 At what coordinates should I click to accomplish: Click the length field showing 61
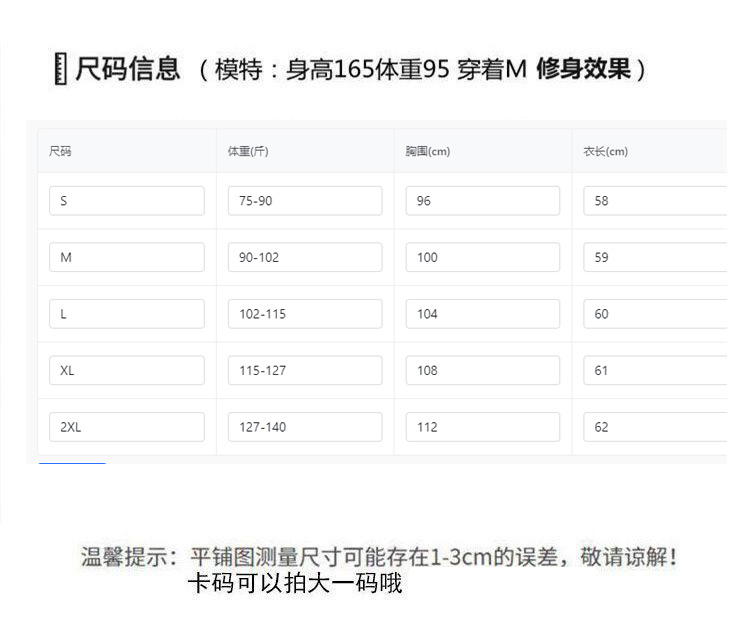click(655, 371)
